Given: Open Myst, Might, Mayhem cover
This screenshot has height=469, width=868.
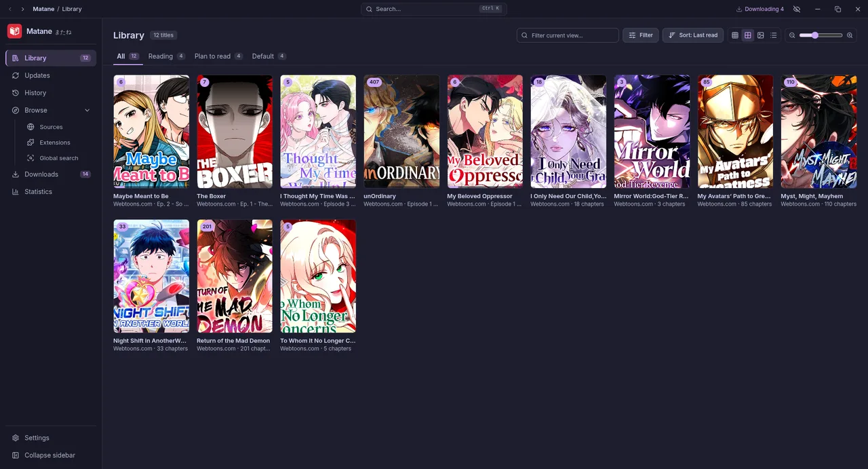Looking at the screenshot, I should [818, 132].
